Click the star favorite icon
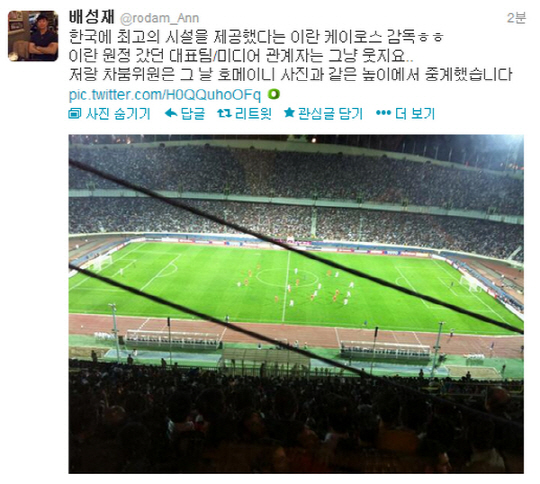Image resolution: width=540 pixels, height=484 pixels. 289,113
